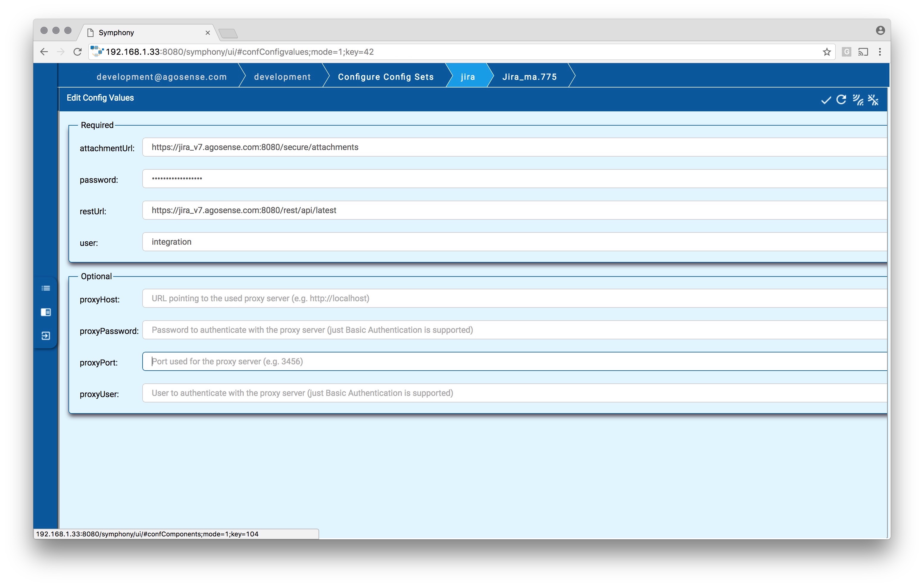Click the user field containing integration
924x587 pixels.
tap(515, 242)
